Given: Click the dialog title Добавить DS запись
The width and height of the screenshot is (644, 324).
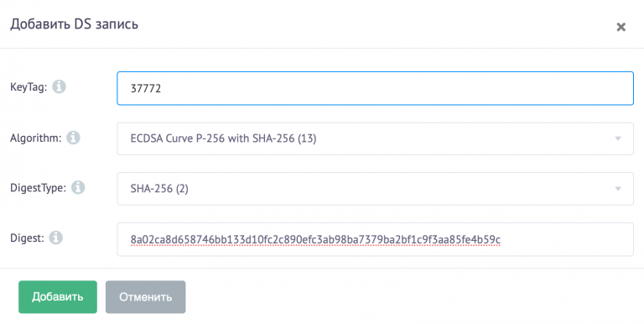Looking at the screenshot, I should point(74,24).
